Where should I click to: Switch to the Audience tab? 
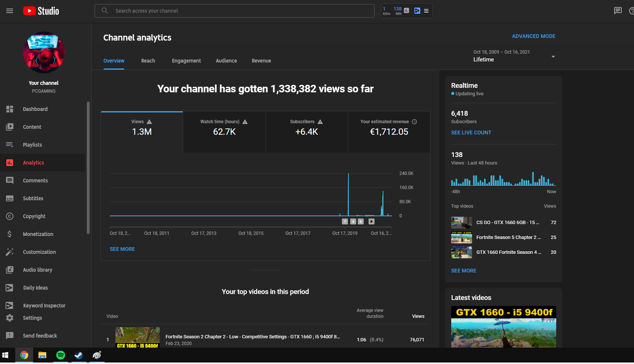coord(226,61)
